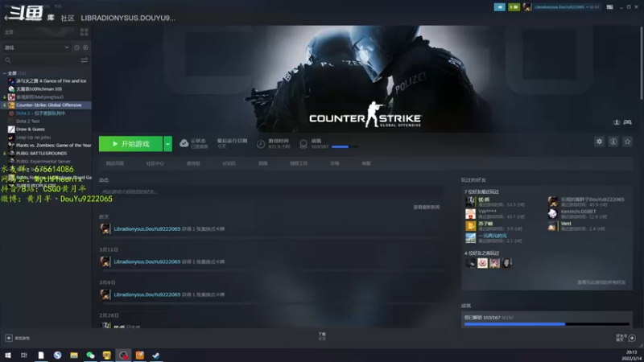Add game to favorites star icon
The height and width of the screenshot is (362, 644).
tap(627, 142)
